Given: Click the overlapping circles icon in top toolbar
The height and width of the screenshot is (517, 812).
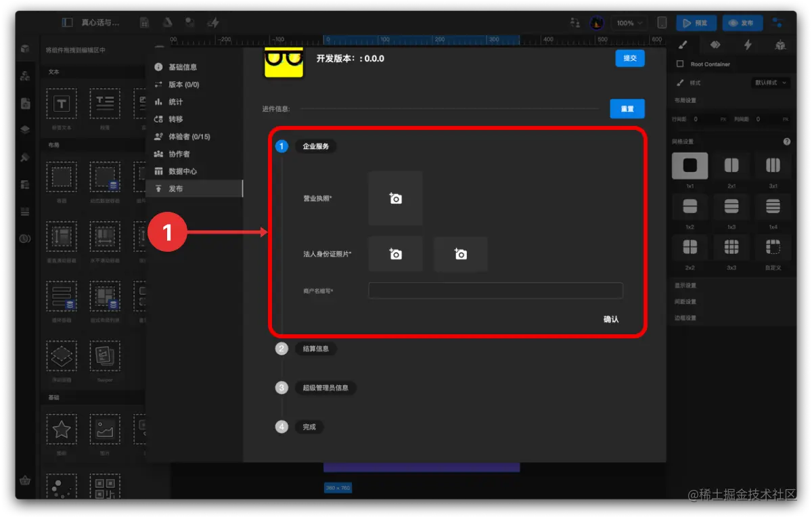Looking at the screenshot, I should point(190,22).
